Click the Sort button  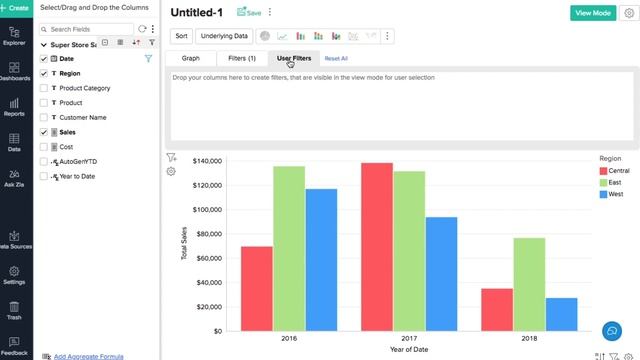[181, 36]
